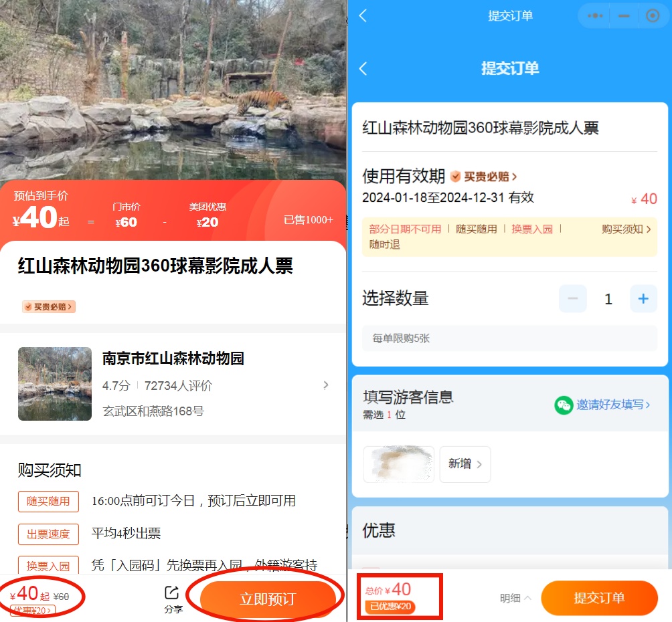Click the 随买随用 tag beside 16:00点前可订今日

coord(48,501)
